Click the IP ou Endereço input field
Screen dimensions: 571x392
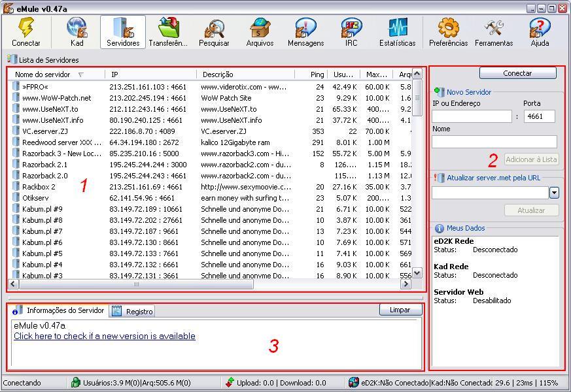(472, 116)
